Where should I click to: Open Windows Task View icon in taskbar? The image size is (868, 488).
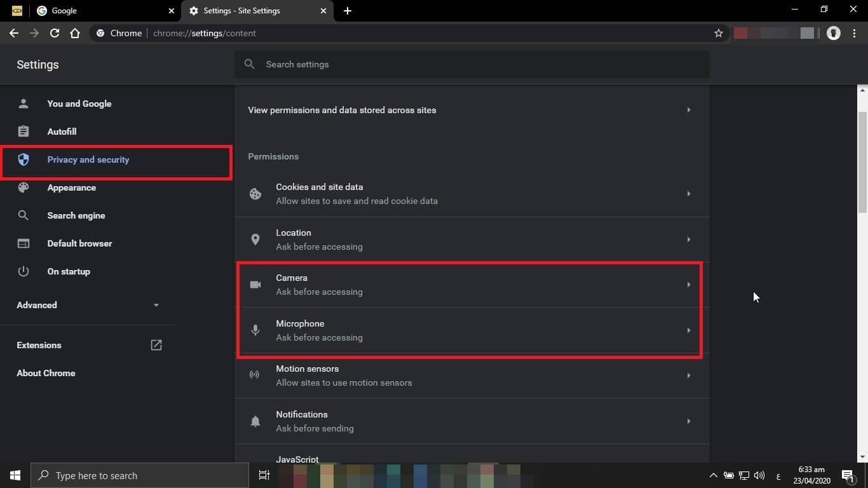(x=264, y=475)
